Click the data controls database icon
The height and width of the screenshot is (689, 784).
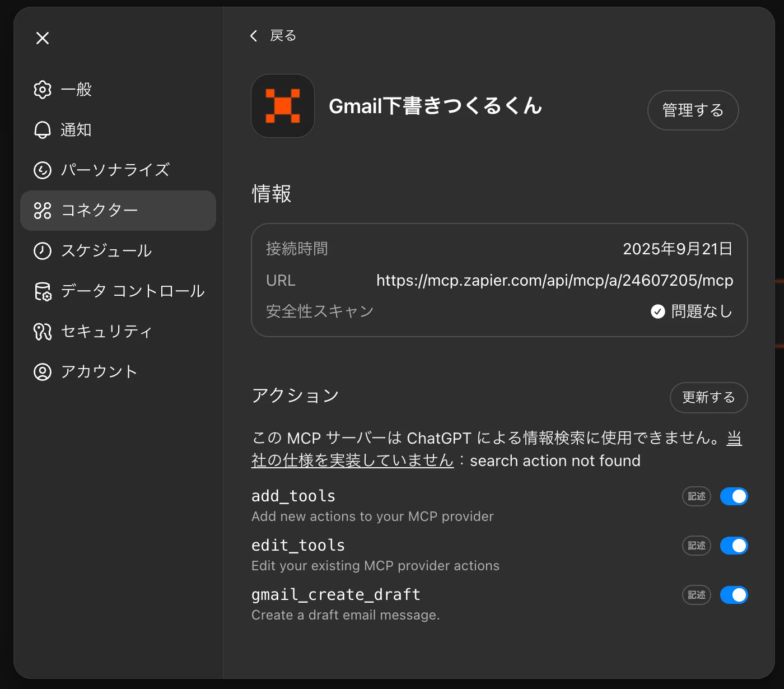coord(43,291)
